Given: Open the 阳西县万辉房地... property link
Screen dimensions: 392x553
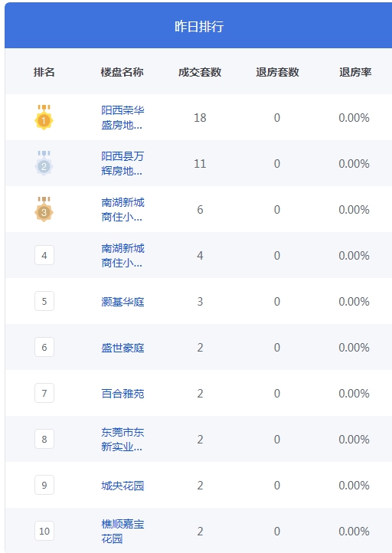Looking at the screenshot, I should [122, 163].
